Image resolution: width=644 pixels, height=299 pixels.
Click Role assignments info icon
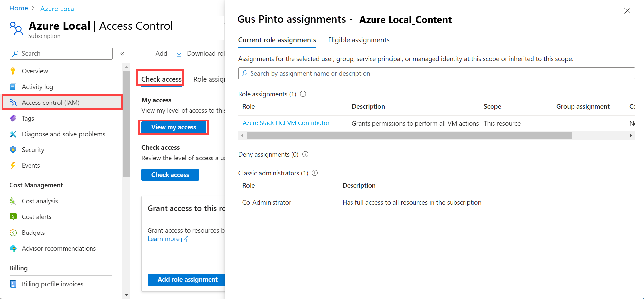pyautogui.click(x=303, y=94)
